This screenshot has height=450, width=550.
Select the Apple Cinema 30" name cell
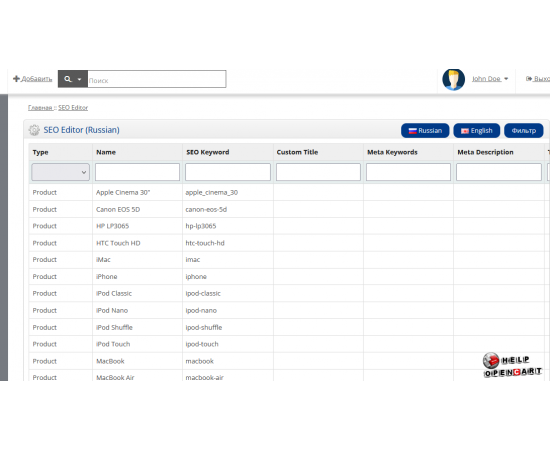pyautogui.click(x=138, y=193)
